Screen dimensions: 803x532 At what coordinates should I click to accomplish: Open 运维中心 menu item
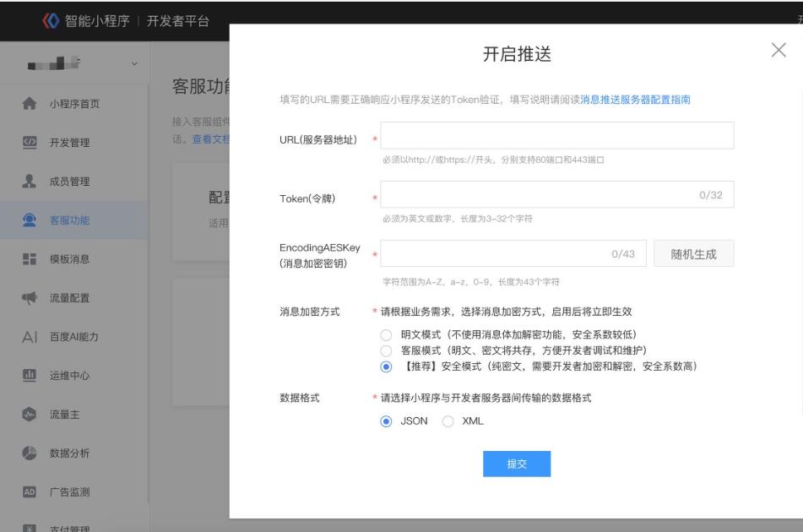pos(74,376)
